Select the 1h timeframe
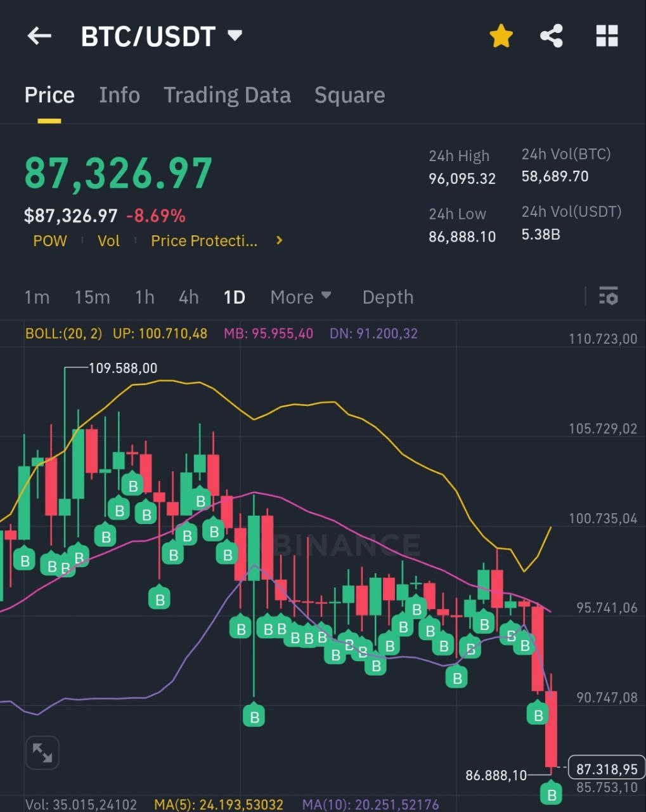Screen dimensions: 646x812 (x=145, y=297)
